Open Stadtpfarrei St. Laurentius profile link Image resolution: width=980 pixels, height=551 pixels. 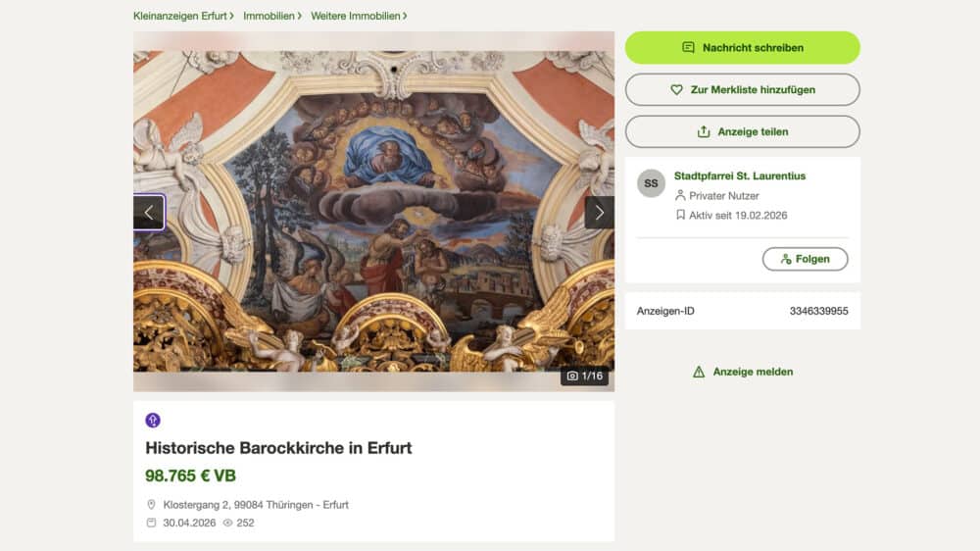point(740,175)
